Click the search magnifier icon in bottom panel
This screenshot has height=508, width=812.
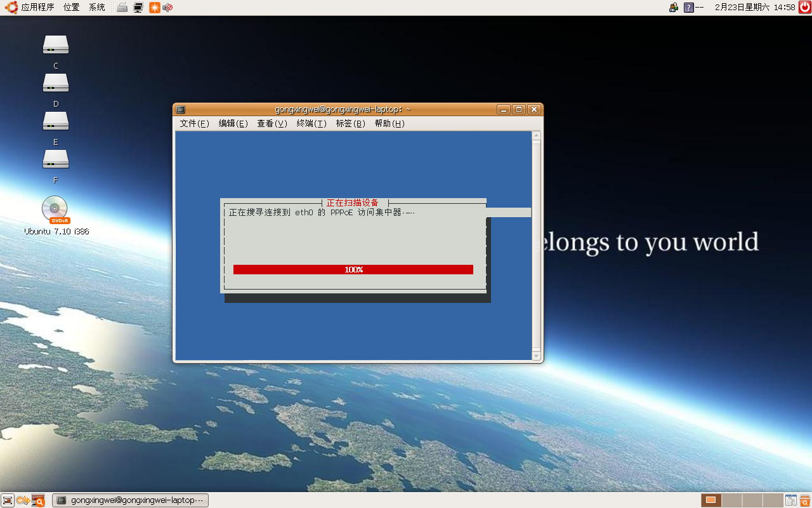pyautogui.click(x=38, y=500)
